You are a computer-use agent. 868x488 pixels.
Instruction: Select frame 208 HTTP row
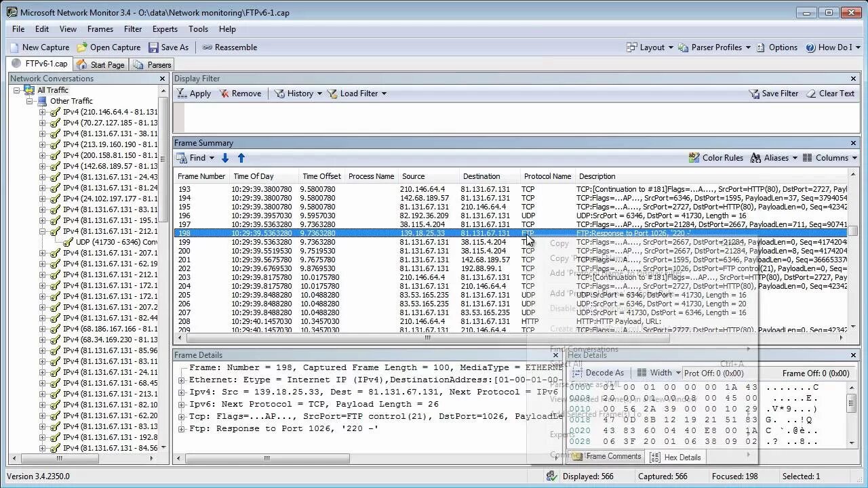(511, 321)
